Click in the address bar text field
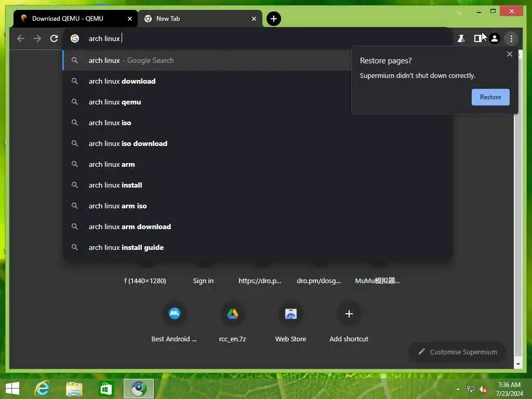The height and width of the screenshot is (399, 532). pos(258,38)
